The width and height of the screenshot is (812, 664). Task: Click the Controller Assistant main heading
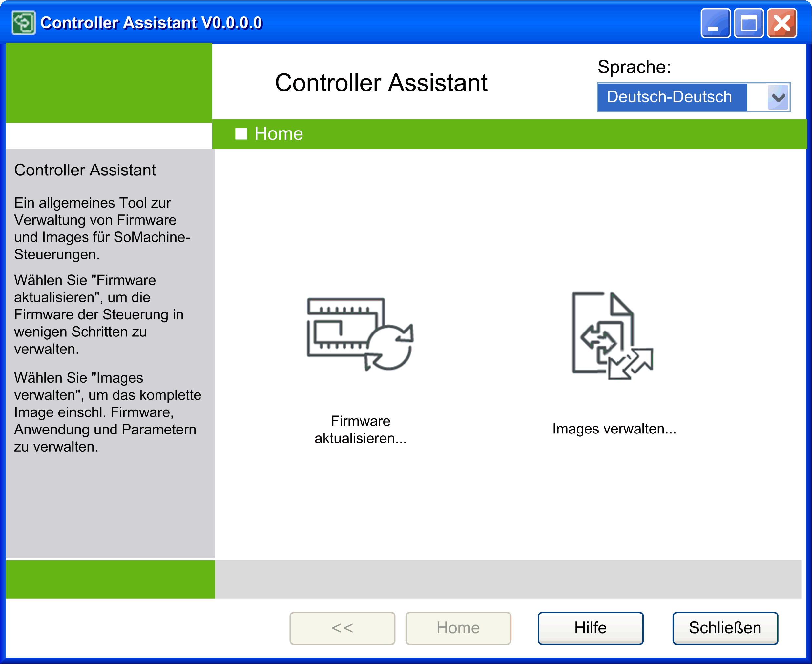pyautogui.click(x=381, y=83)
